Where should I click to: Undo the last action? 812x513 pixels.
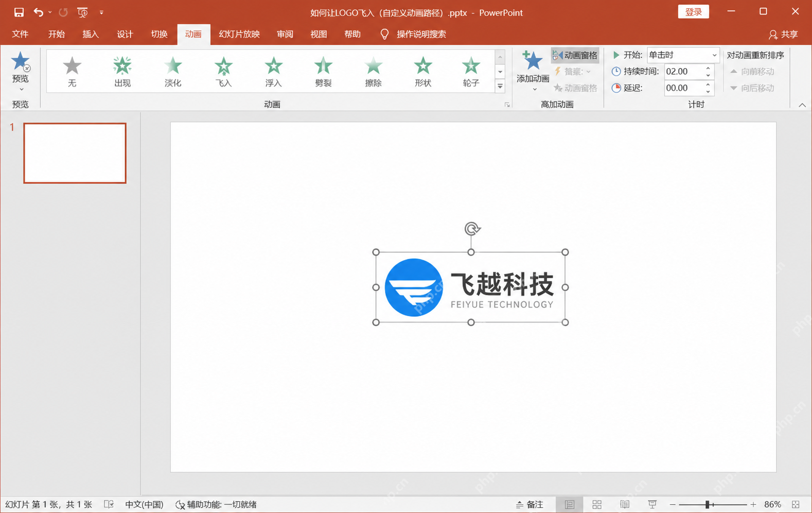[x=38, y=12]
